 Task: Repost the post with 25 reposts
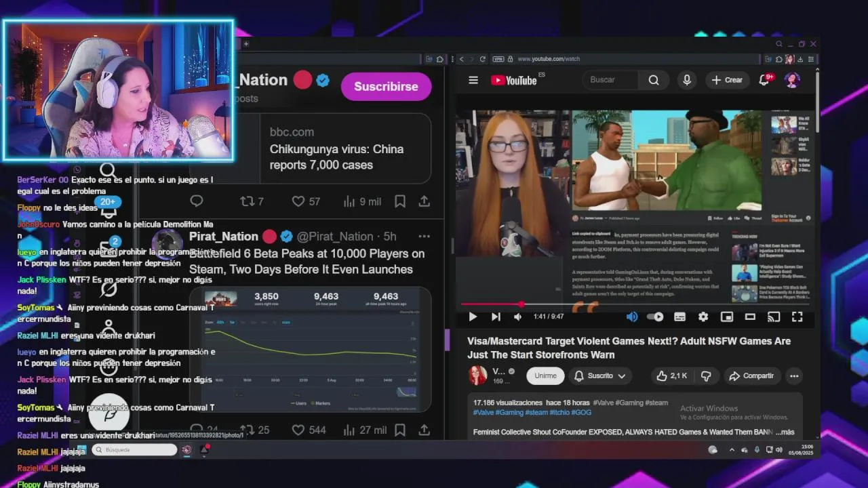coord(255,430)
